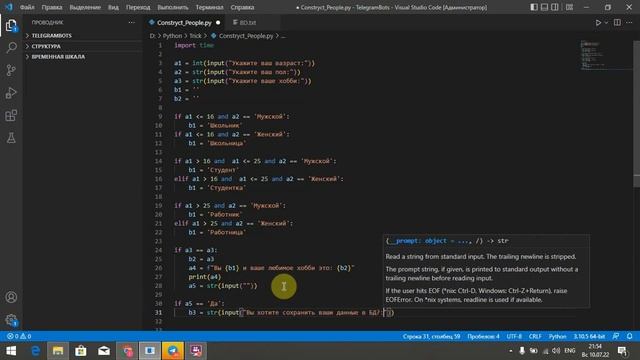Toggle primary side bar layout icon
Image resolution: width=640 pixels, height=360 pixels.
tap(534, 7)
